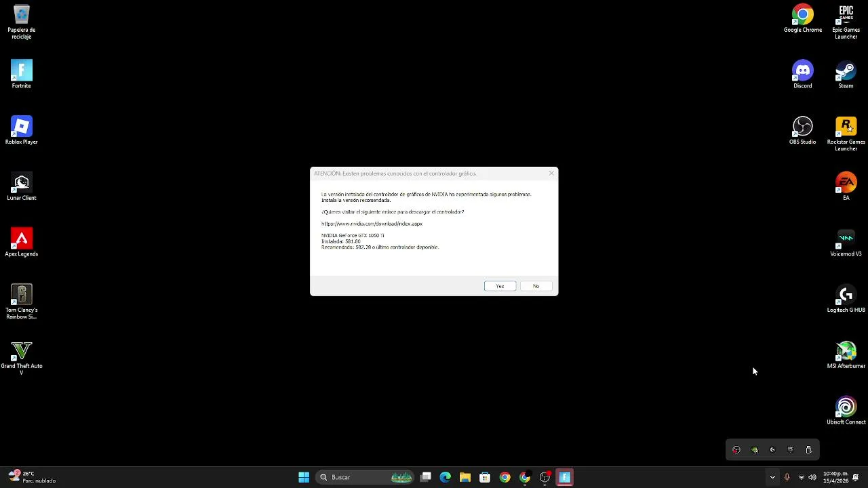Select the Voicemod V3 desktop icon
This screenshot has width=868, height=488.
(x=846, y=243)
